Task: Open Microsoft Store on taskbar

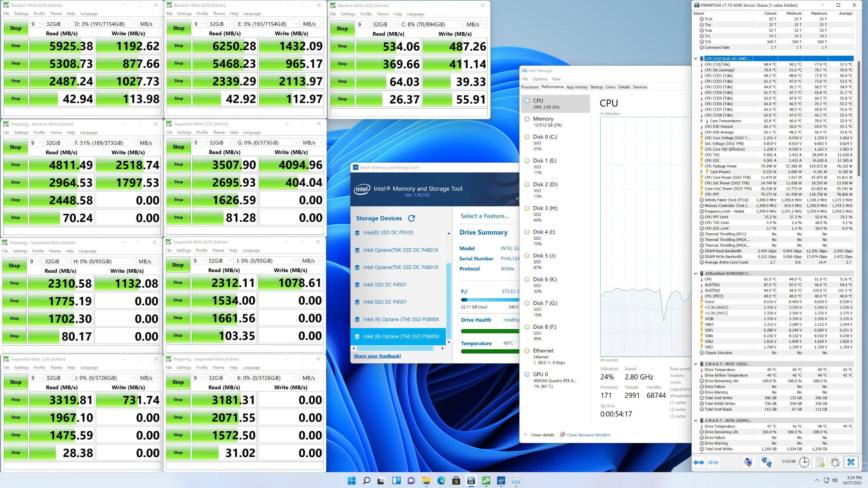Action: click(456, 481)
